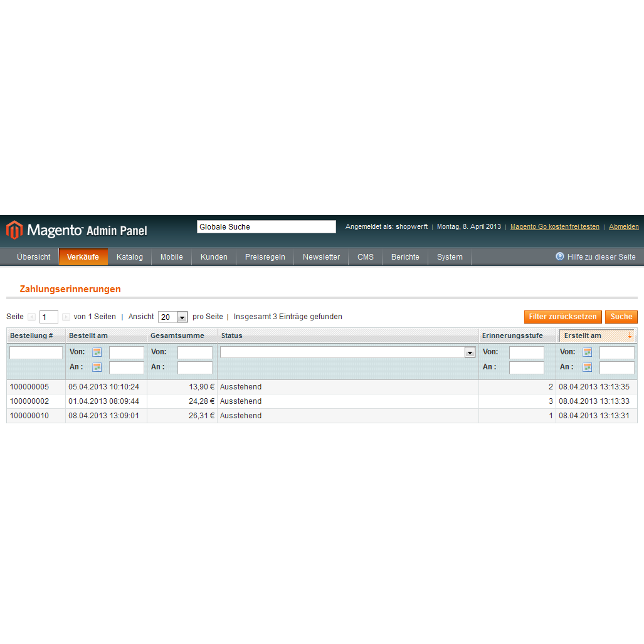
Task: Open the help icon for this page
Action: 559,256
